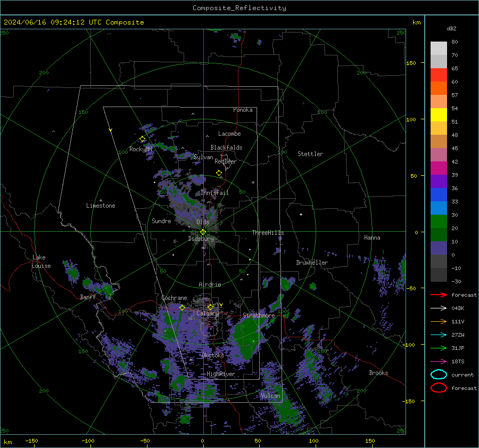Click the Calgary city label
Image resolution: width=479 pixels, height=448 pixels.
(208, 313)
